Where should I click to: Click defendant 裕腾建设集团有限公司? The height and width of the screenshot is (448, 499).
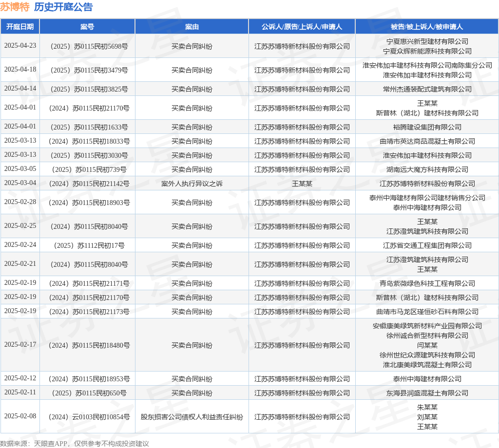click(427, 127)
